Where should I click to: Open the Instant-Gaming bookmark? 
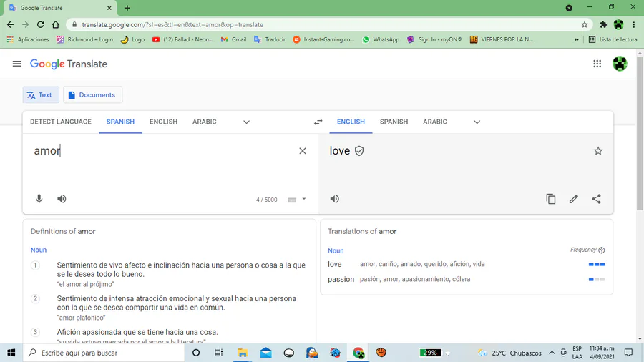323,39
